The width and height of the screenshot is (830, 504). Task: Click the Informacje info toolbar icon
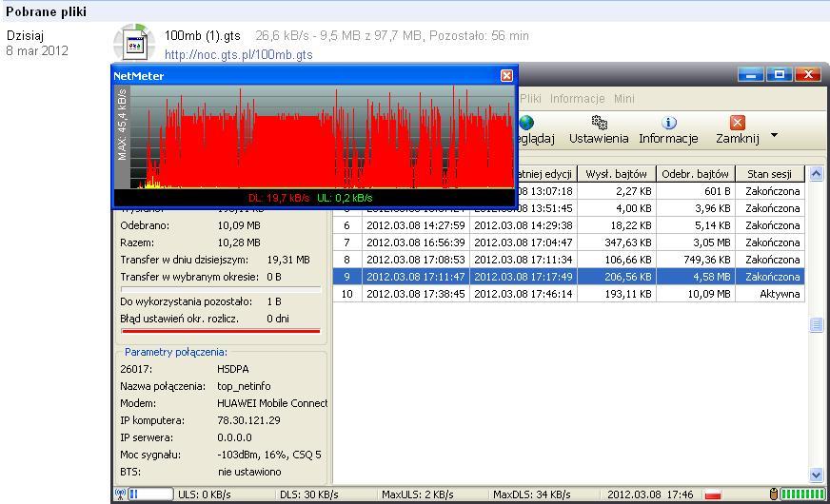tap(668, 124)
